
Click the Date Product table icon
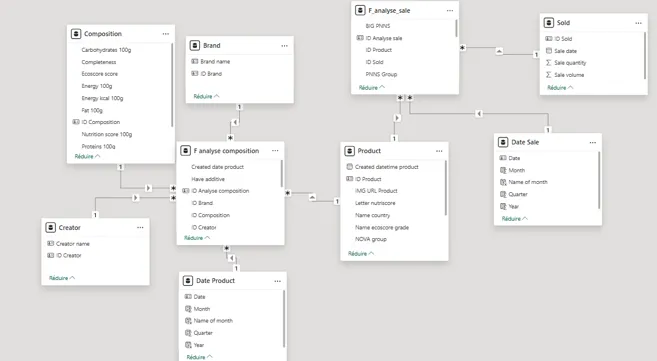click(188, 281)
